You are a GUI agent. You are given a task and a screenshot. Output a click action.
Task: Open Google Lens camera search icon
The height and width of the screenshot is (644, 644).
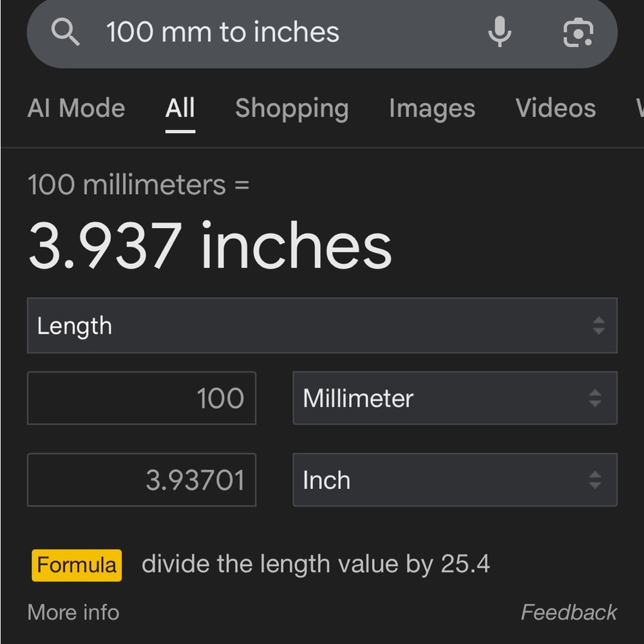pyautogui.click(x=578, y=32)
